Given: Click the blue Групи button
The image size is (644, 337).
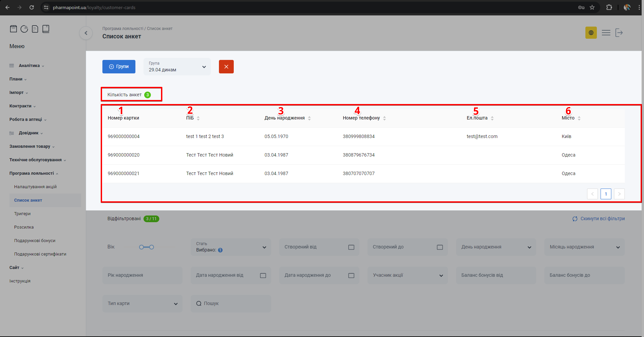Looking at the screenshot, I should click(119, 67).
